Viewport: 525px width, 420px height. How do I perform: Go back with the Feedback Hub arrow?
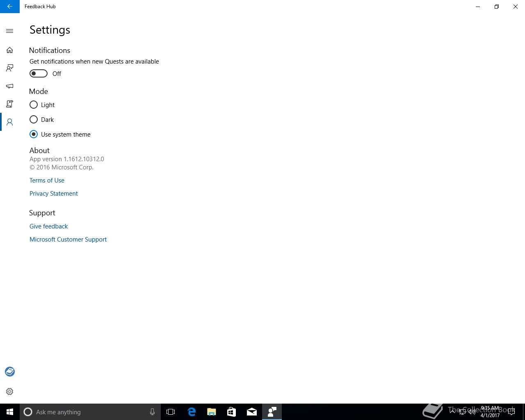10,7
